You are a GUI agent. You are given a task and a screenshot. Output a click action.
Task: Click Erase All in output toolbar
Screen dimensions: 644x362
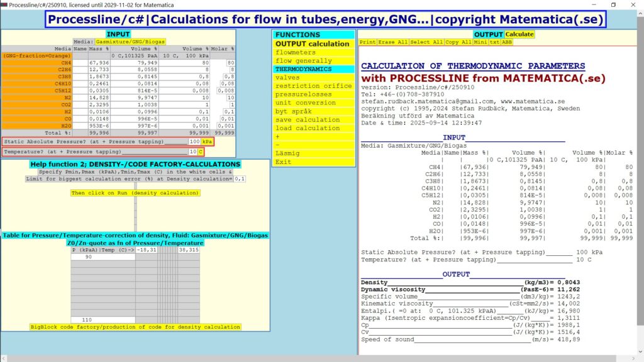[x=392, y=42]
